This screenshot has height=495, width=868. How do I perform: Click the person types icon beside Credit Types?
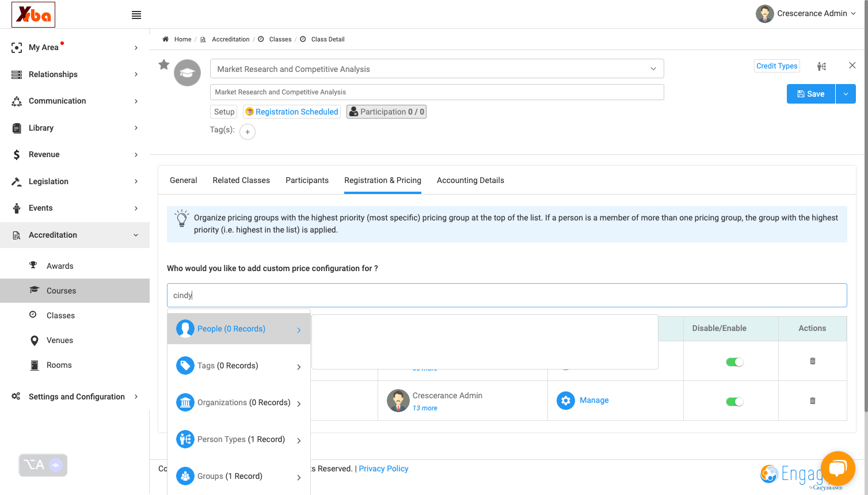[821, 66]
